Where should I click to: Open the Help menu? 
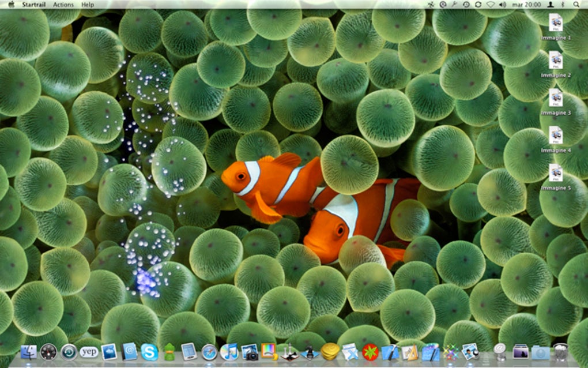coord(88,5)
